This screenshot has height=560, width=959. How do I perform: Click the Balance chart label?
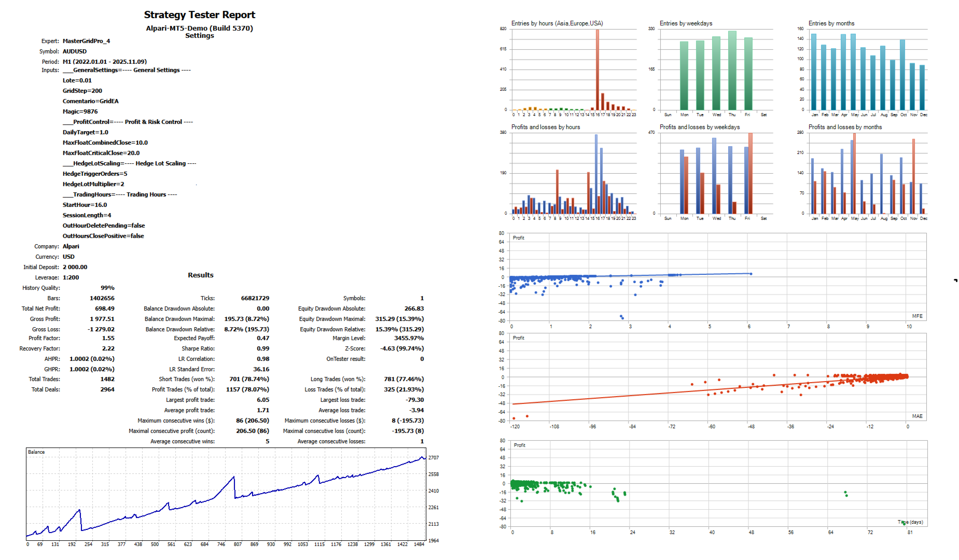tap(36, 452)
